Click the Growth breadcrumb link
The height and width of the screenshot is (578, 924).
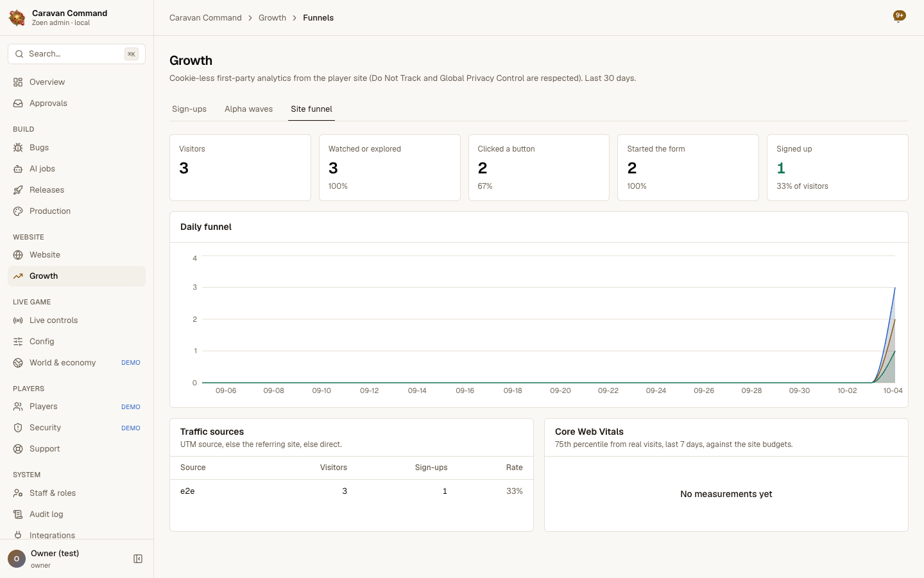click(x=272, y=18)
